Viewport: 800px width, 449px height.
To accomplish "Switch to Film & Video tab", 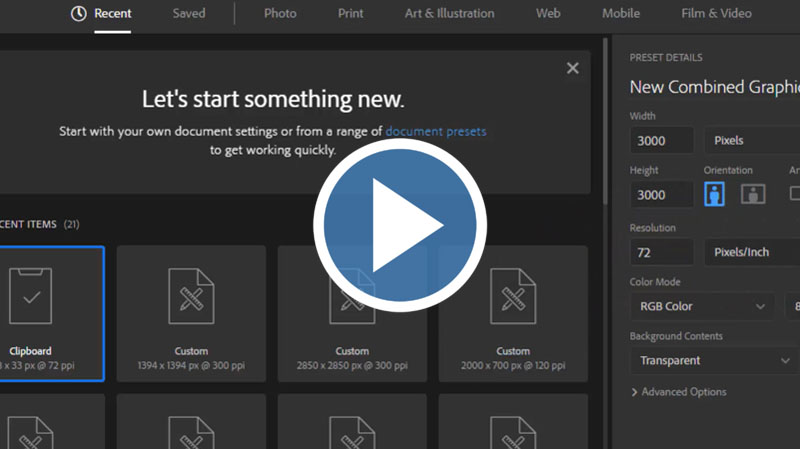I will click(x=714, y=14).
